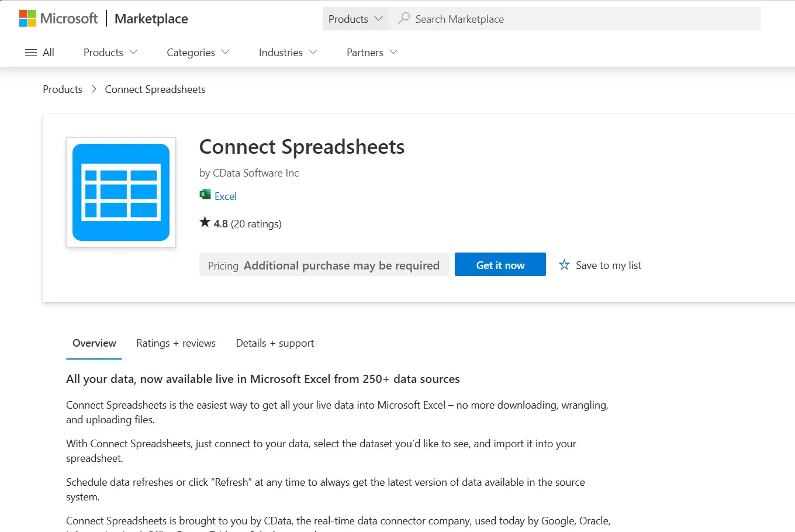This screenshot has height=532, width=795.
Task: Go to Products breadcrumb link
Action: coord(63,89)
